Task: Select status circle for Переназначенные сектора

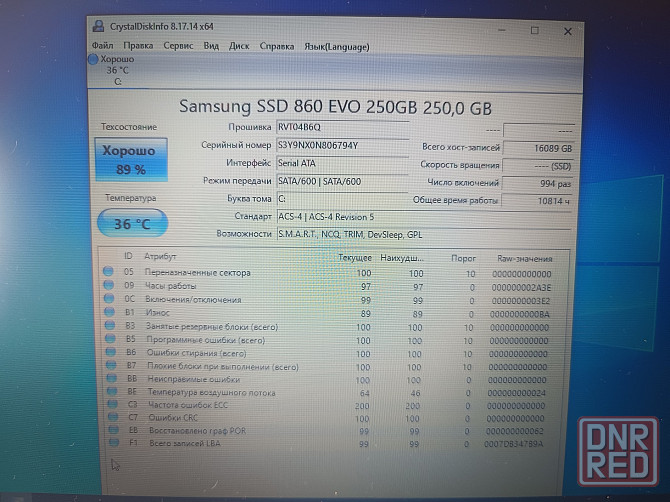Action: coord(108,272)
